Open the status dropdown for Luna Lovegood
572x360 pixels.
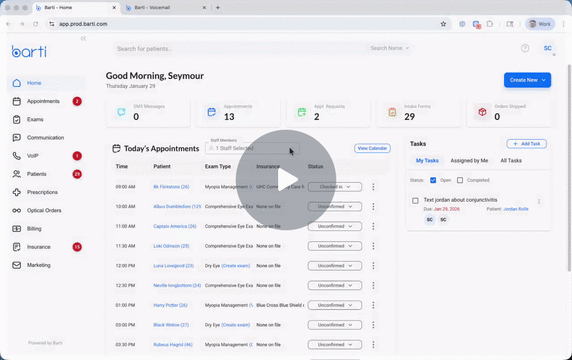tap(335, 266)
